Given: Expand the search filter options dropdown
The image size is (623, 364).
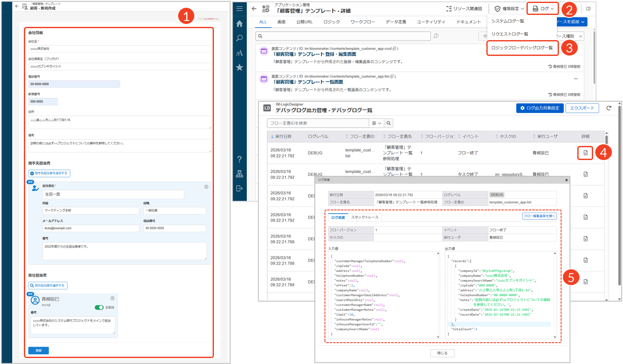Looking at the screenshot, I should click(376, 123).
